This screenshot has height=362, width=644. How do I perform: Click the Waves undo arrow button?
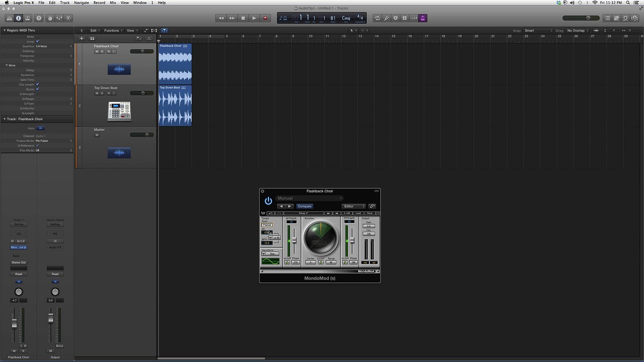[271, 213]
